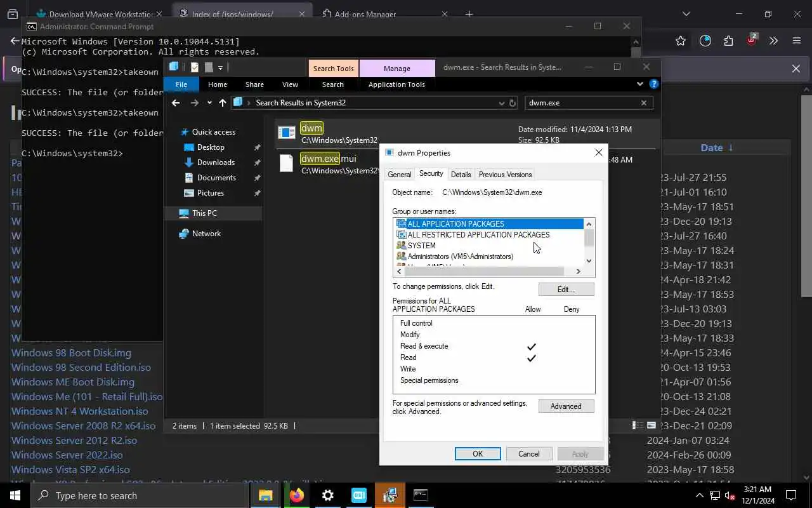Expand the address bar history dropdown

click(x=502, y=103)
